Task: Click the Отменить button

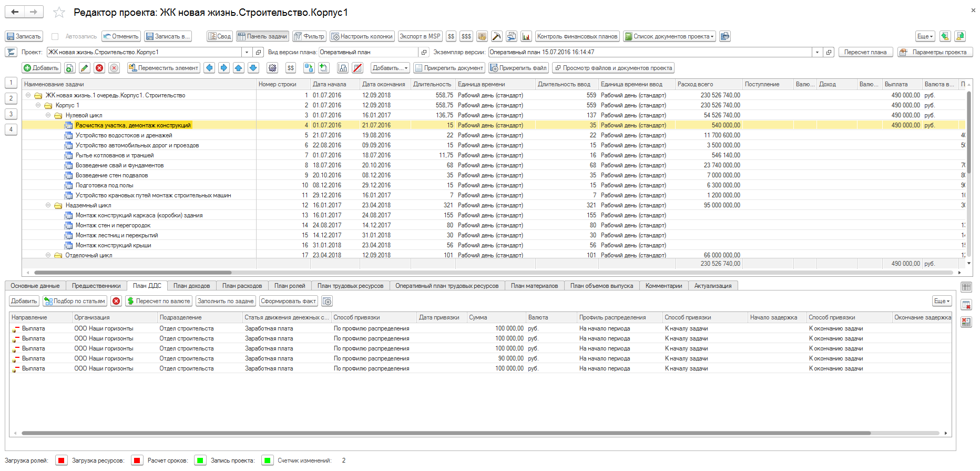Action: click(121, 36)
